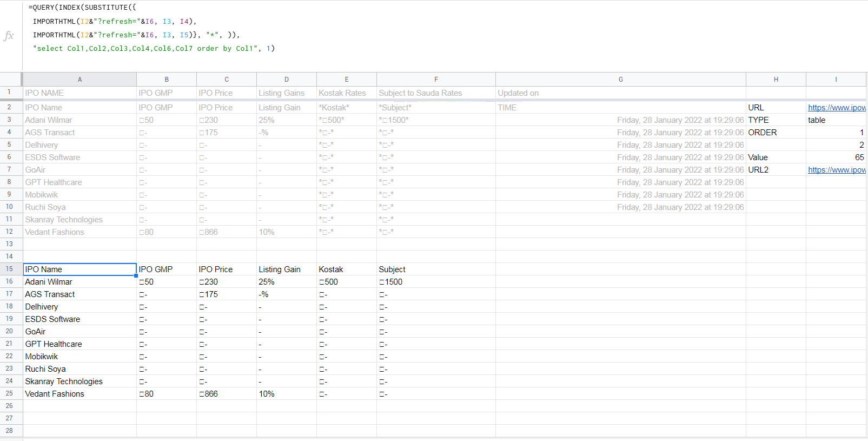The width and height of the screenshot is (868, 441).
Task: Click the '866' IPO Price cell in row 25
Action: point(227,394)
